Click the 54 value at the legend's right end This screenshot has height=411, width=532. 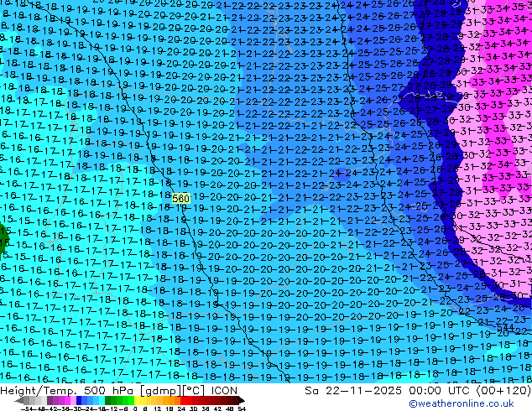pos(241,408)
